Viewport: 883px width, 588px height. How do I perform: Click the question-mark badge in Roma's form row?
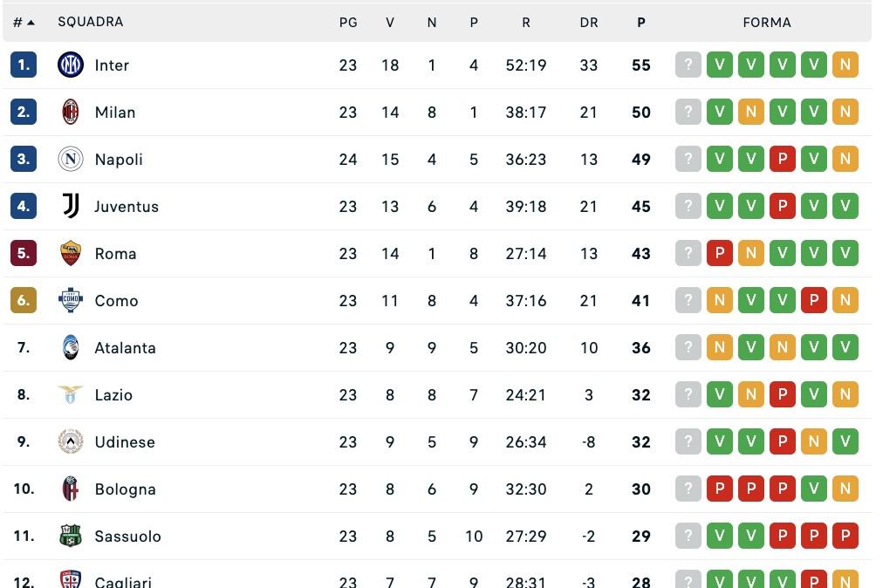click(x=688, y=253)
